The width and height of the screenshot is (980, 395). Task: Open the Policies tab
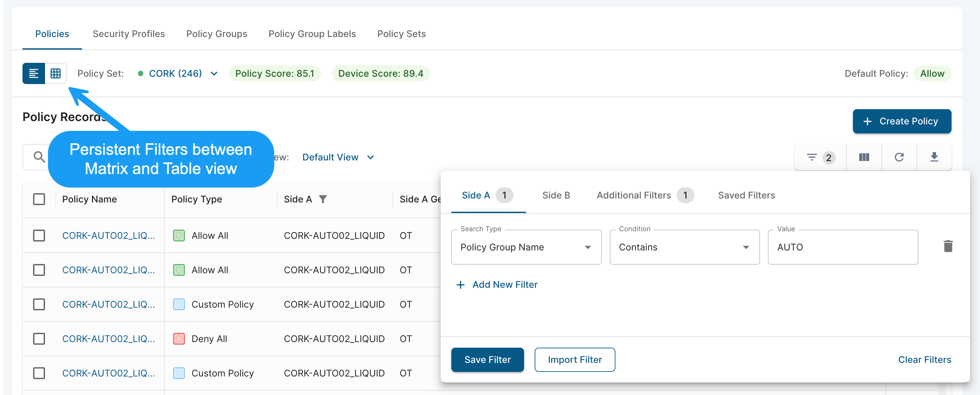[52, 34]
